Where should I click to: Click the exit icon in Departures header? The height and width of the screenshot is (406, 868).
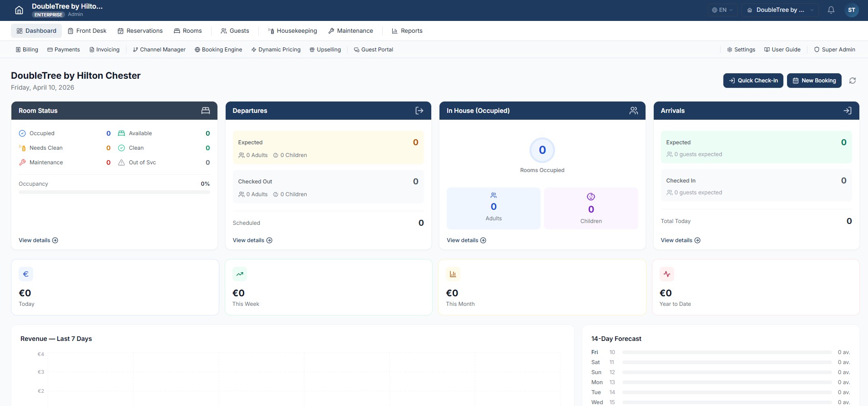(419, 111)
